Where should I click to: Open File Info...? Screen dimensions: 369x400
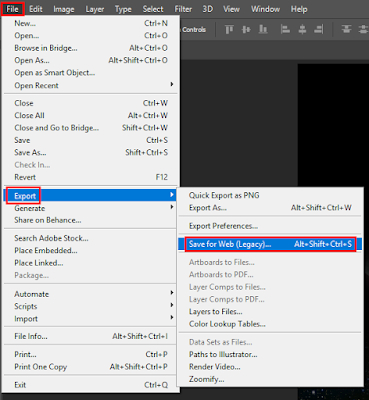91,336
